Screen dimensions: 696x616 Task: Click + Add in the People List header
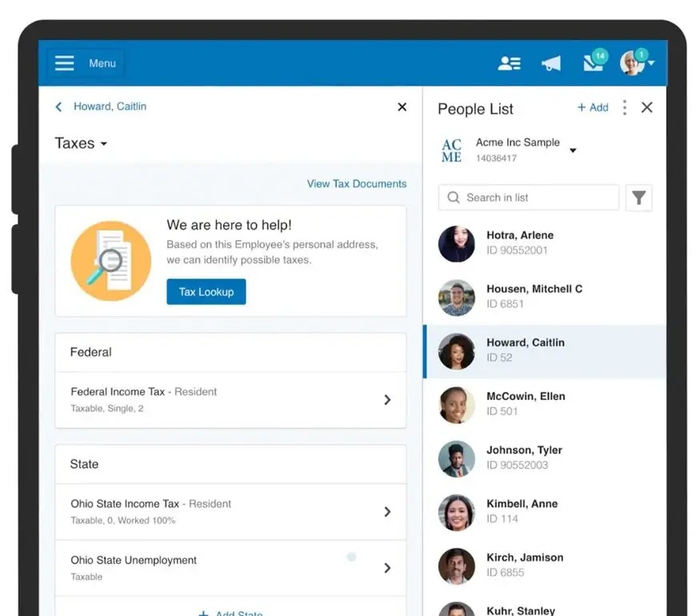tap(592, 107)
